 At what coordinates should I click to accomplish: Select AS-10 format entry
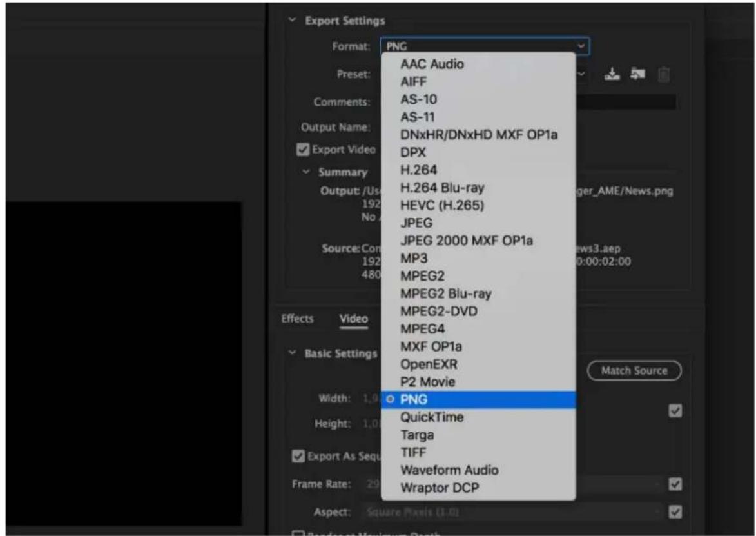click(478, 99)
